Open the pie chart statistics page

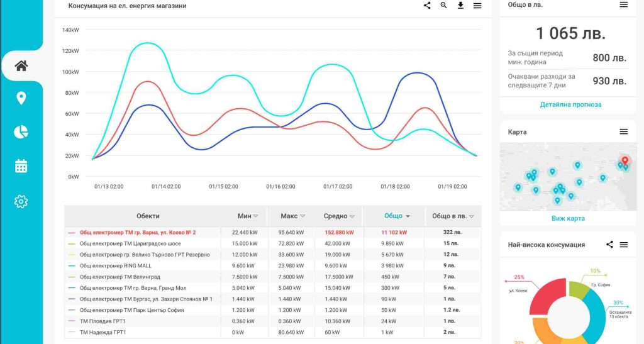click(21, 131)
